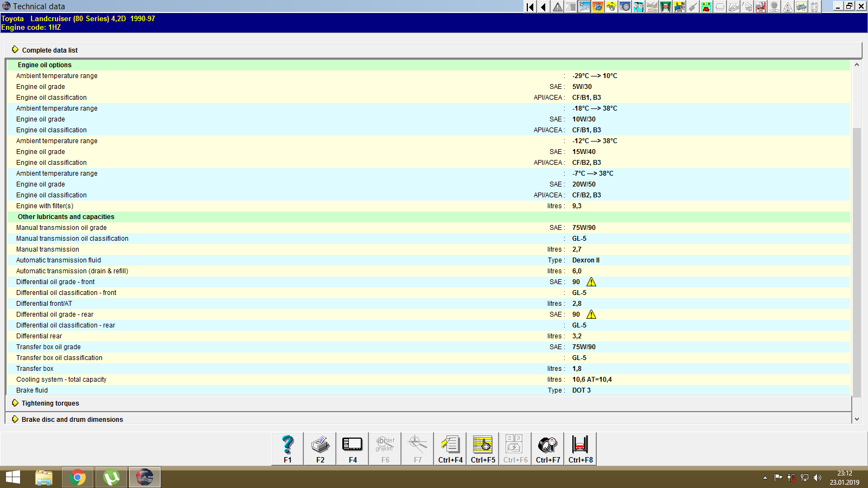Expand the Brake disc and drum dimensions section

pos(72,419)
